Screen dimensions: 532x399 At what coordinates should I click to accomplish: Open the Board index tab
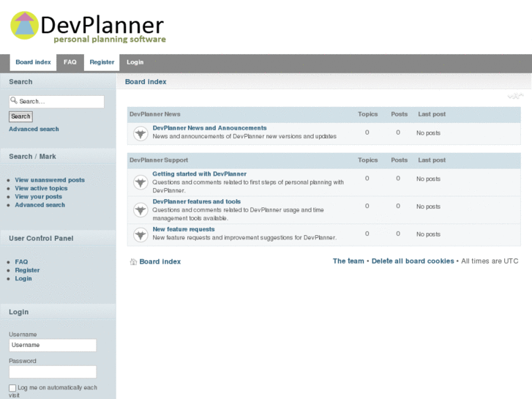tap(33, 62)
